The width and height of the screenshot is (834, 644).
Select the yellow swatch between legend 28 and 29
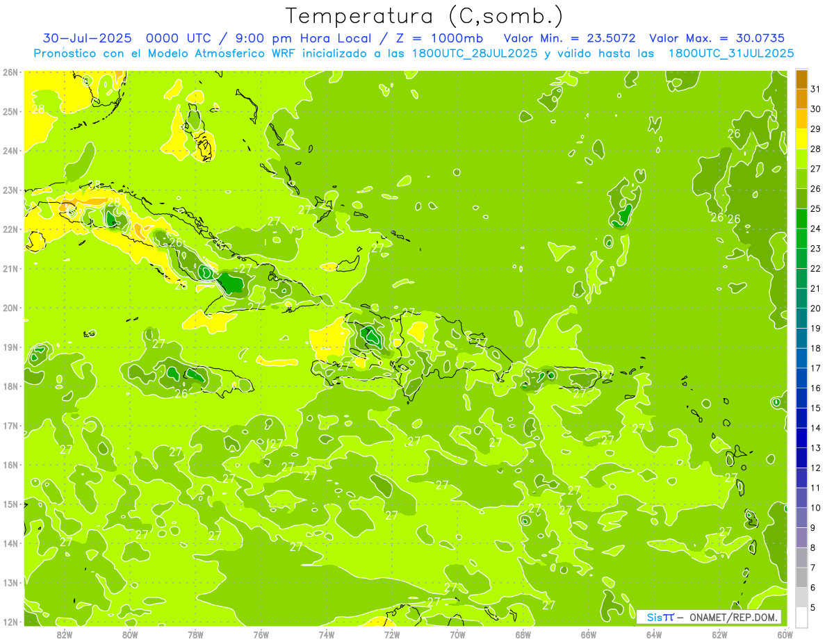click(801, 139)
